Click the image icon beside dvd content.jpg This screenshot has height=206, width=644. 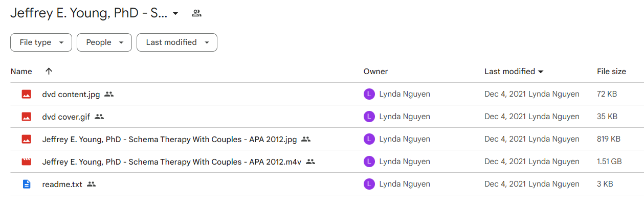coord(26,94)
